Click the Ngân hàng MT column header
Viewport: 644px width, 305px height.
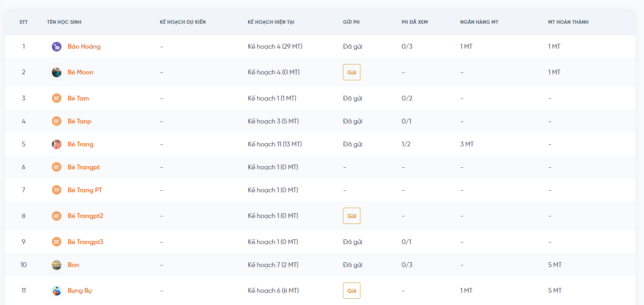tap(479, 22)
